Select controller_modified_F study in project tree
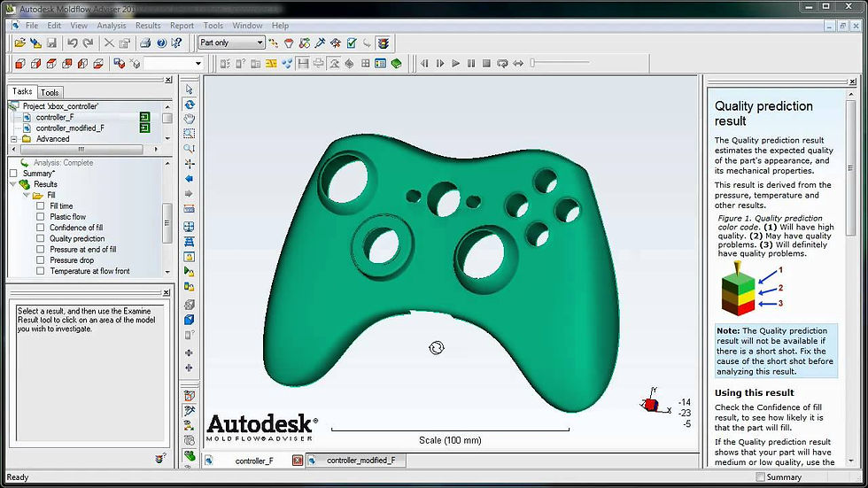 (70, 128)
